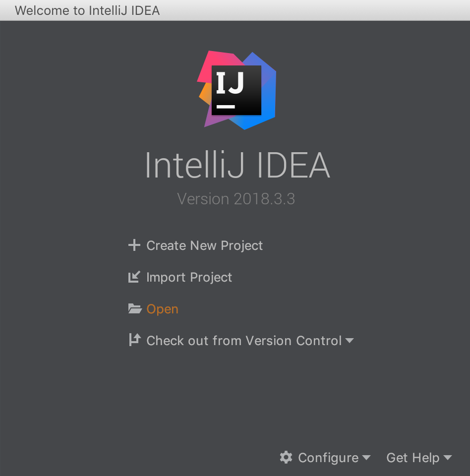Click the Welcome to IntelliJ IDEA title bar
This screenshot has height=476, width=470.
point(235,10)
